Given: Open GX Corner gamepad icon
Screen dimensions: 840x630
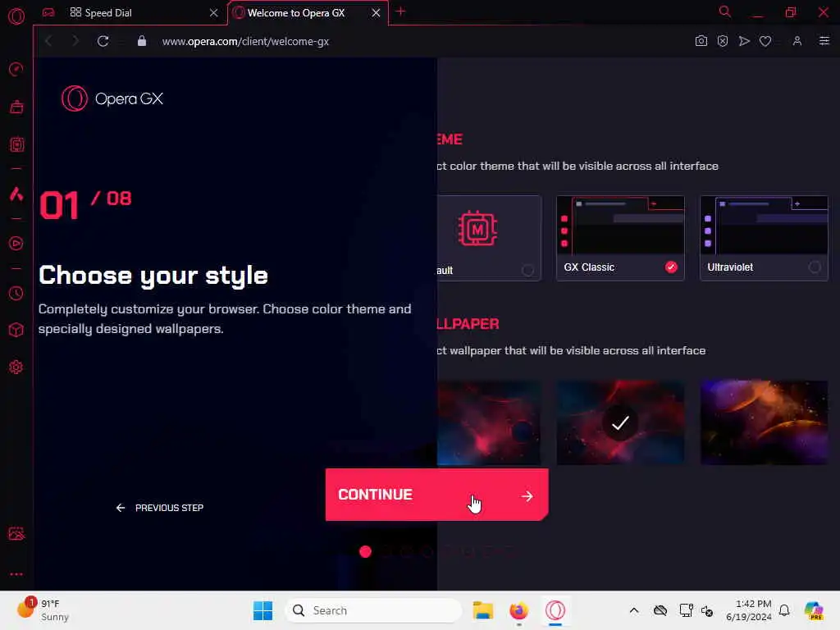Looking at the screenshot, I should click(x=48, y=12).
